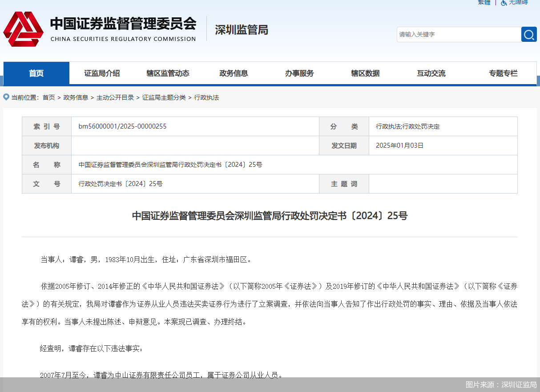Go to the 专题专栏 section
Viewport: 540px width, 392px height.
(503, 73)
